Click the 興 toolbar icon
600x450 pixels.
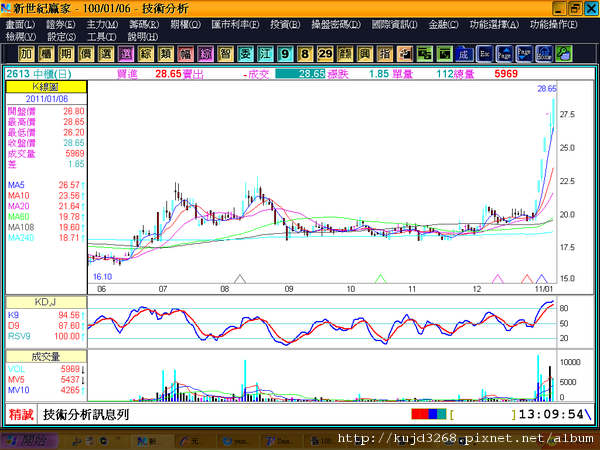(365, 54)
